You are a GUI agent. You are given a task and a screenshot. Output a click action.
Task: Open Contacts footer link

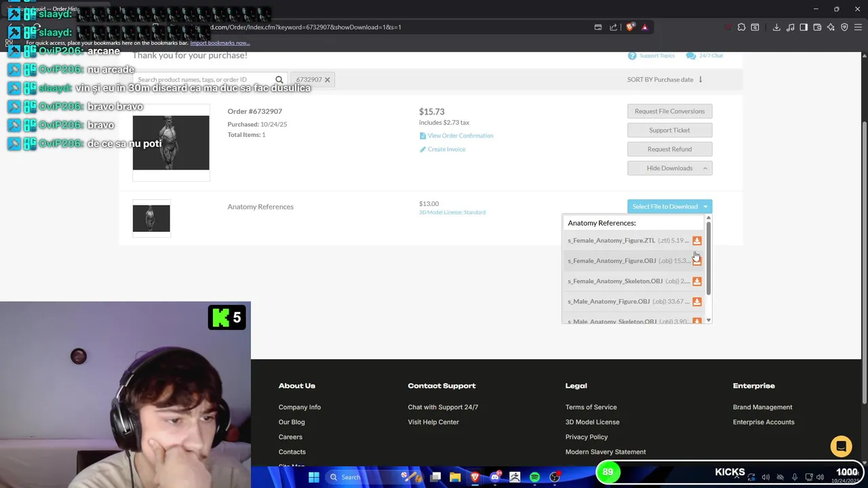pos(292,452)
